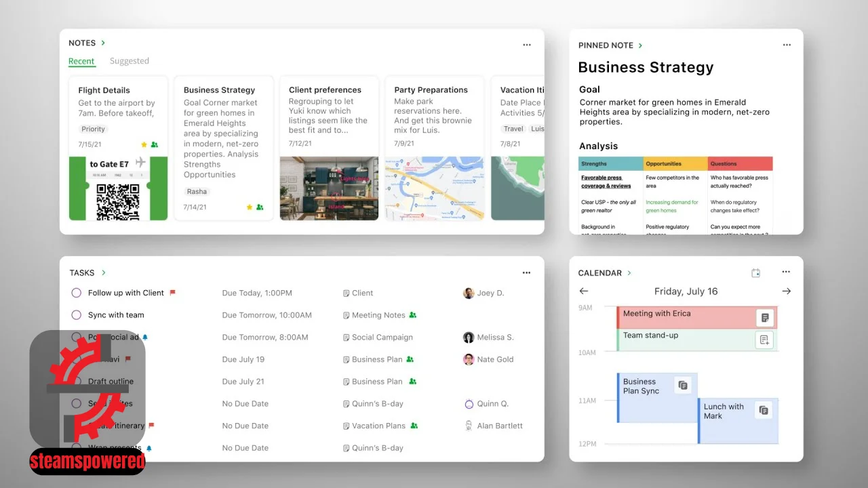Click the note icon beside Social Campaign
The height and width of the screenshot is (488, 868).
(x=347, y=338)
